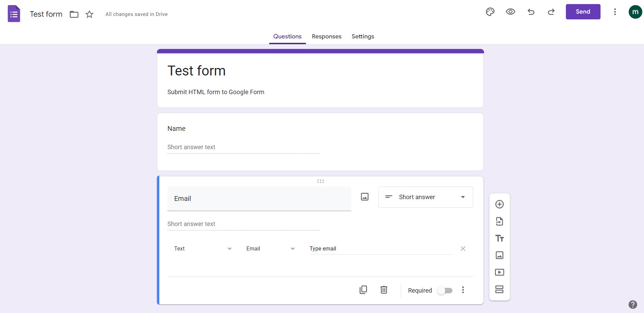
Task: Open the Settings tab
Action: pyautogui.click(x=362, y=36)
